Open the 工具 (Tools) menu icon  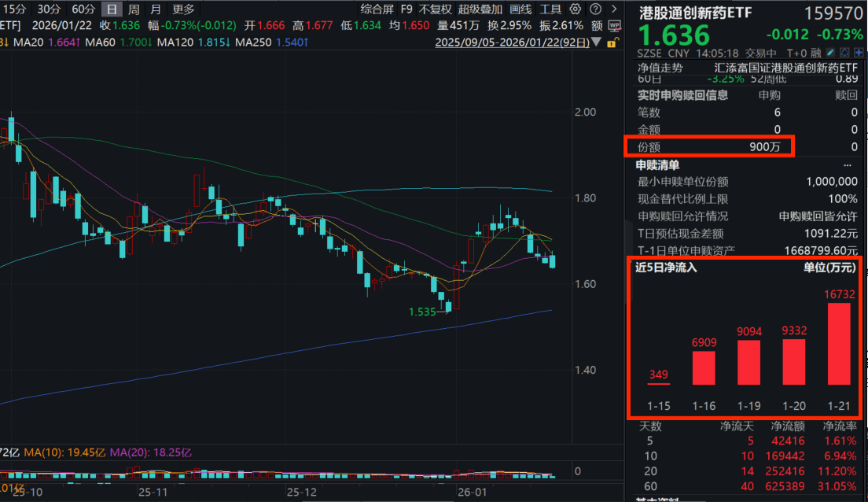[551, 9]
